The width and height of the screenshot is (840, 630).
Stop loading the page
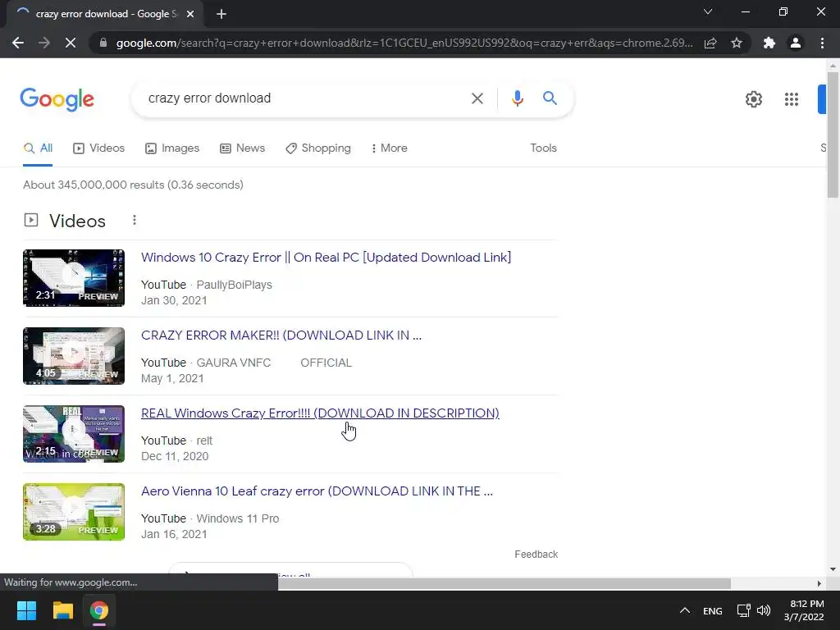tap(71, 43)
